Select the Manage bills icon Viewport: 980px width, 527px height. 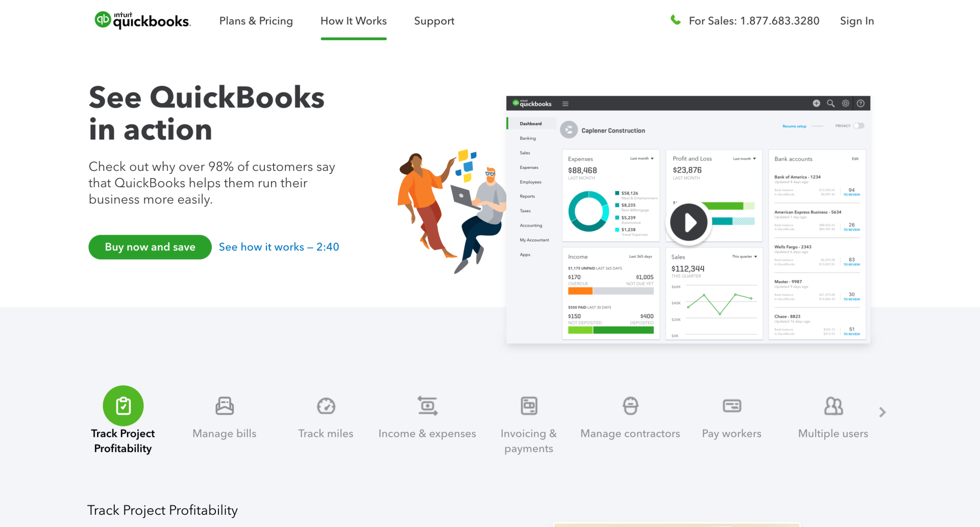click(225, 406)
